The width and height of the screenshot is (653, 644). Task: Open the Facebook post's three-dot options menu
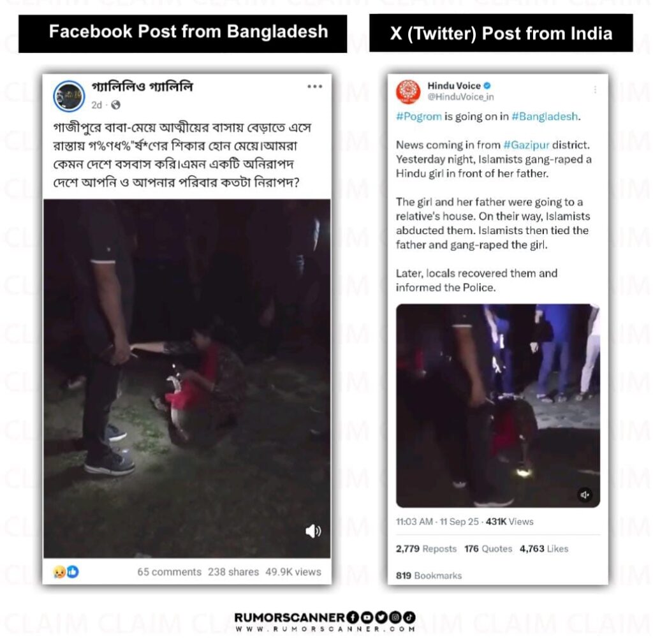tap(314, 87)
